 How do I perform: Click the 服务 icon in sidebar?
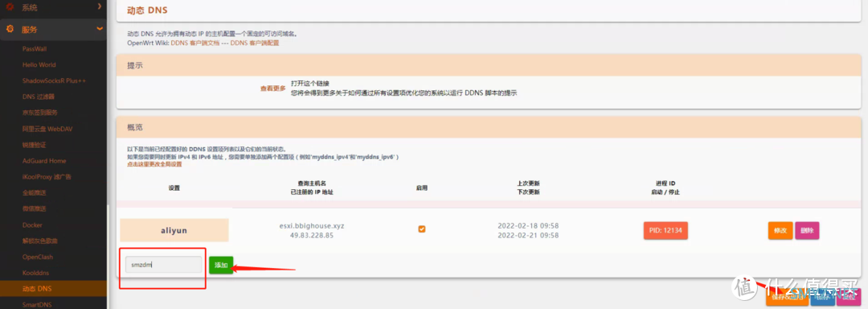click(10, 29)
